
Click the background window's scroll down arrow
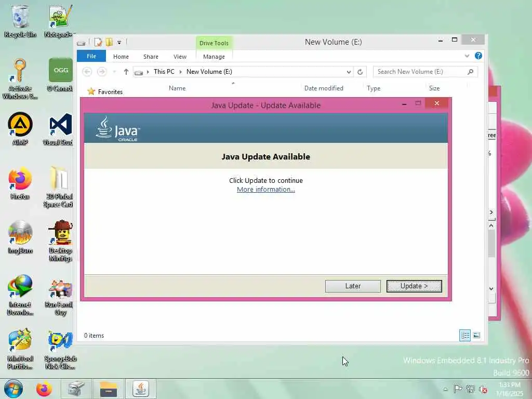click(x=491, y=288)
